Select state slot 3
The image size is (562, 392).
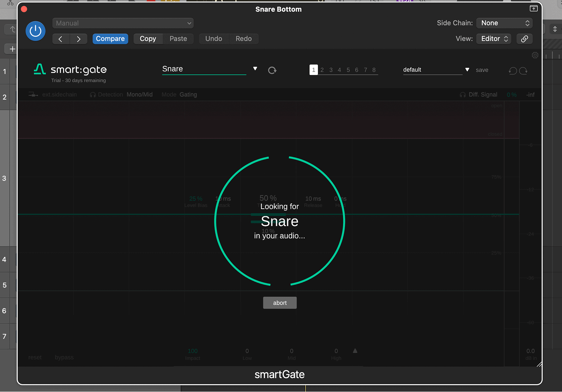click(331, 70)
